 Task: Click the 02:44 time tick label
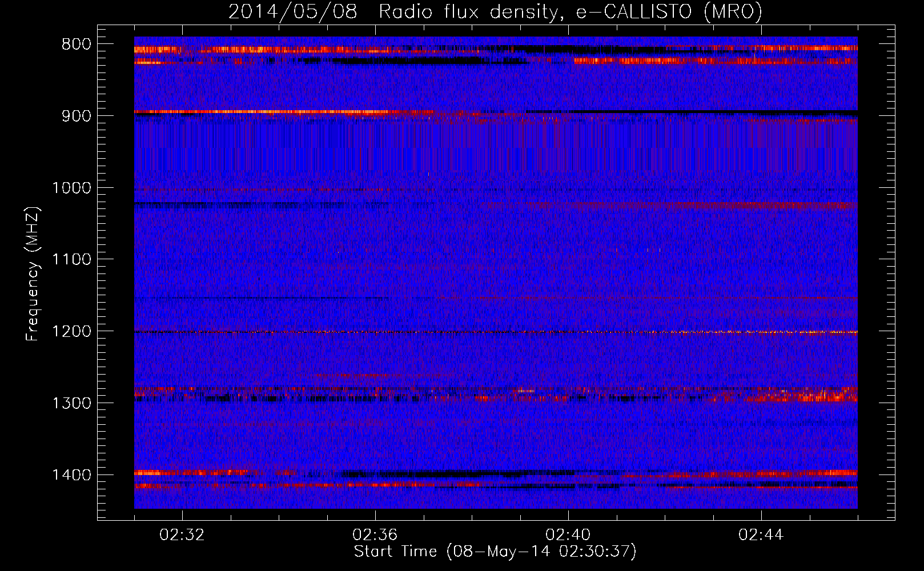(761, 535)
